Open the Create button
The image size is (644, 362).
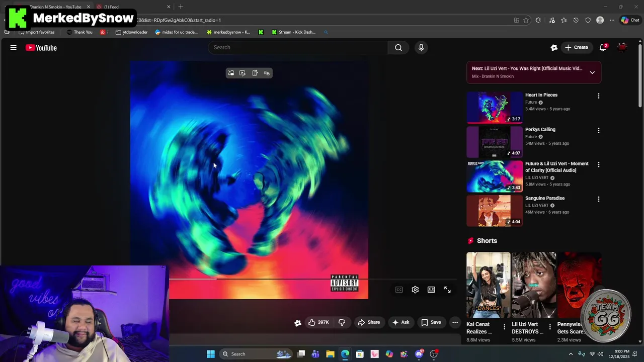coord(576,47)
